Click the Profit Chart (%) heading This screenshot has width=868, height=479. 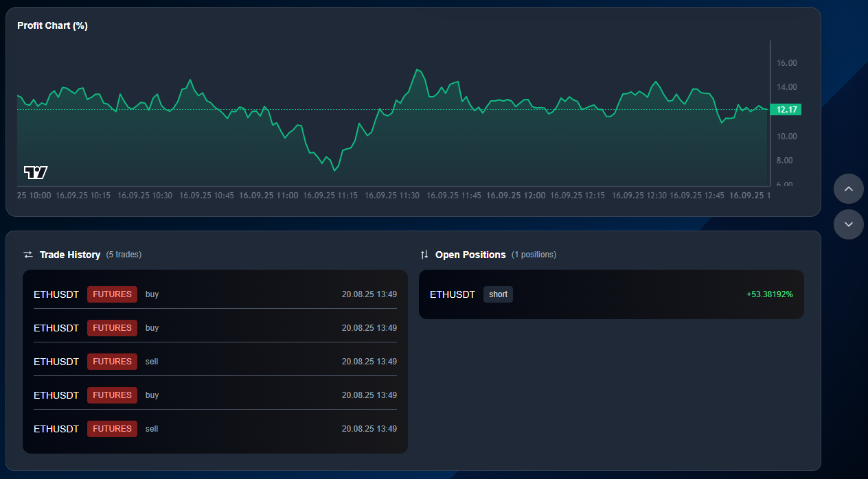(52, 26)
